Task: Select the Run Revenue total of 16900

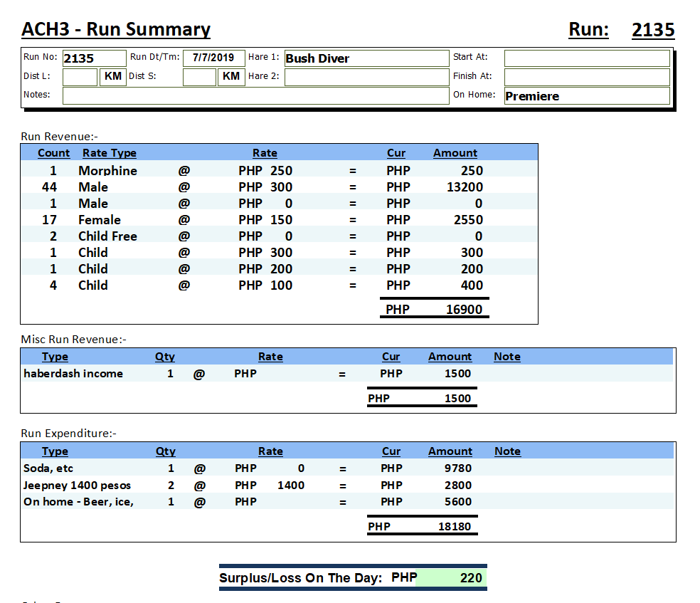Action: click(x=464, y=310)
